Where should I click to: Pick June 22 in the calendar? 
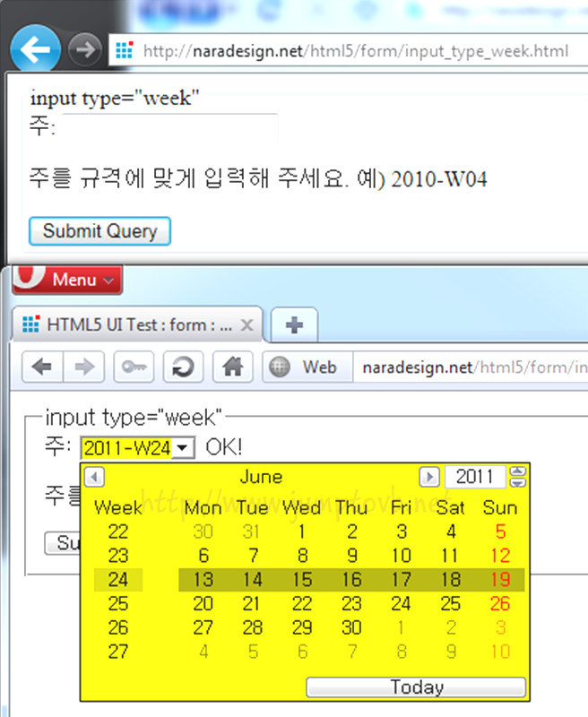(x=302, y=603)
